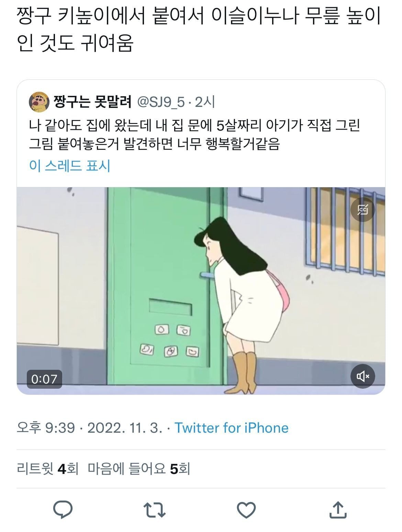Click the quoted tweet 2시 time label
Viewport: 402px width, 532px height.
point(205,102)
